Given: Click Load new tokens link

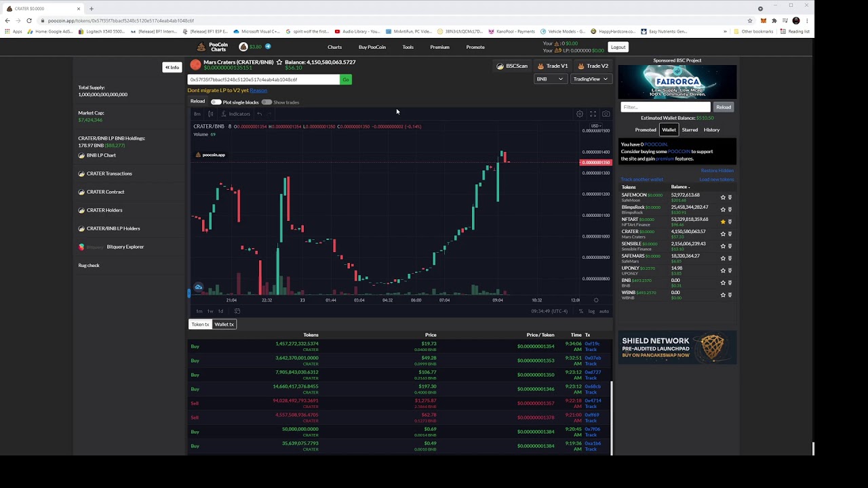Looking at the screenshot, I should (717, 180).
